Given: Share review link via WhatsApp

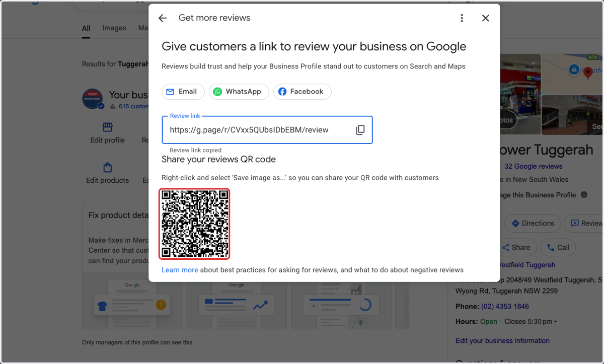Looking at the screenshot, I should pos(239,92).
